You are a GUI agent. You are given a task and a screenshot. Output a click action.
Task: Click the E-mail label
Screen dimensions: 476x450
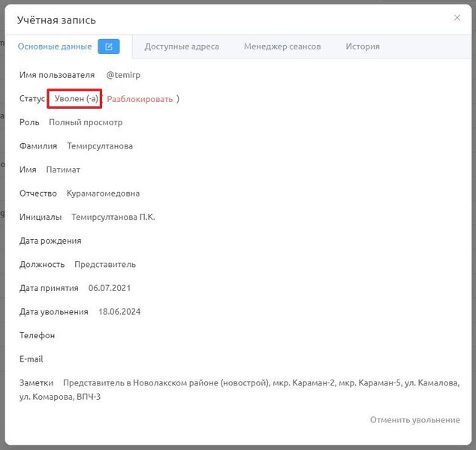[x=32, y=359]
